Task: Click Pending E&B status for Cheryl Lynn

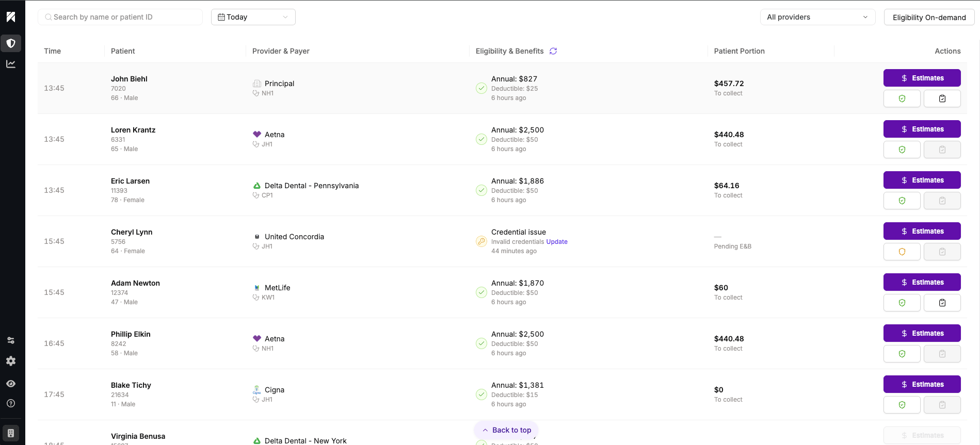Action: [733, 246]
